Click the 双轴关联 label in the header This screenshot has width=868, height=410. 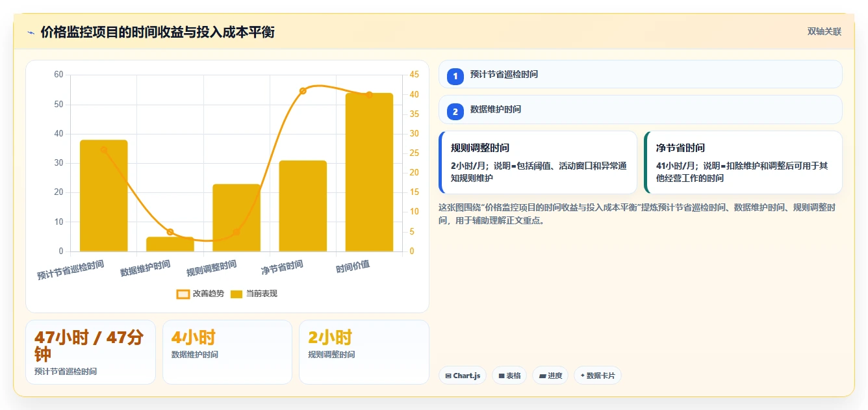pyautogui.click(x=824, y=32)
